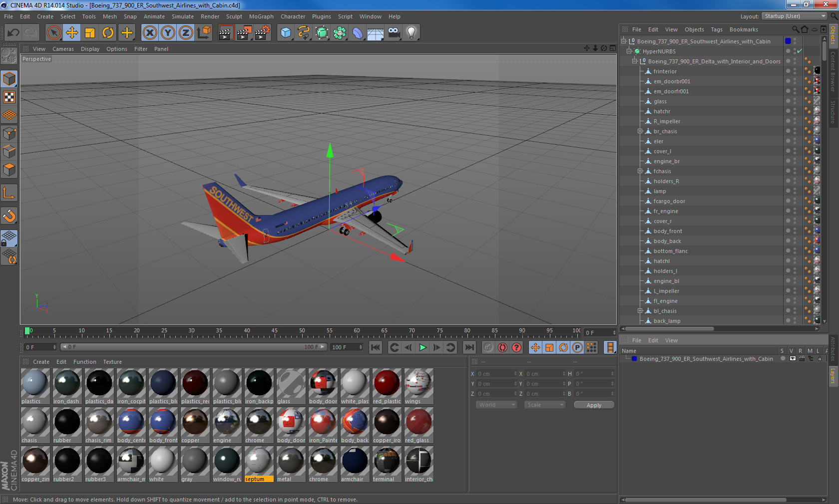
Task: Open the World coordinate dropdown
Action: coord(496,405)
